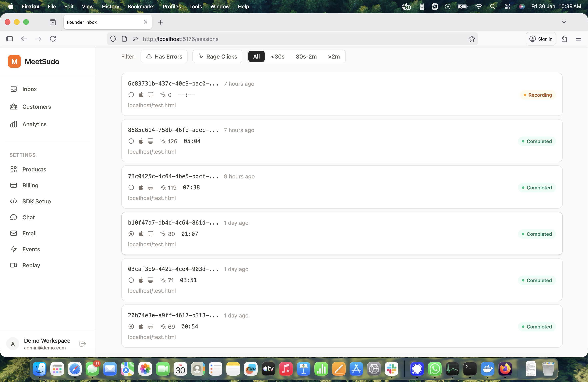The image size is (588, 382).
Task: Click the Sign in button
Action: pyautogui.click(x=541, y=39)
